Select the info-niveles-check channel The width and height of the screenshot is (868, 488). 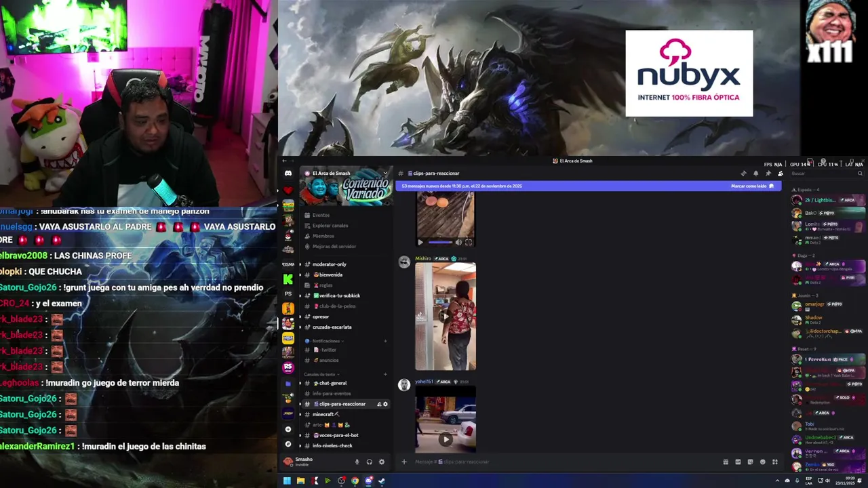click(345, 445)
